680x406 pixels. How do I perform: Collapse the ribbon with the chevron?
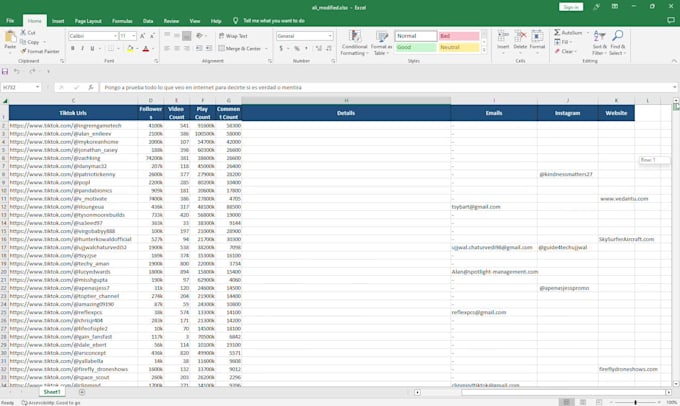tap(674, 61)
